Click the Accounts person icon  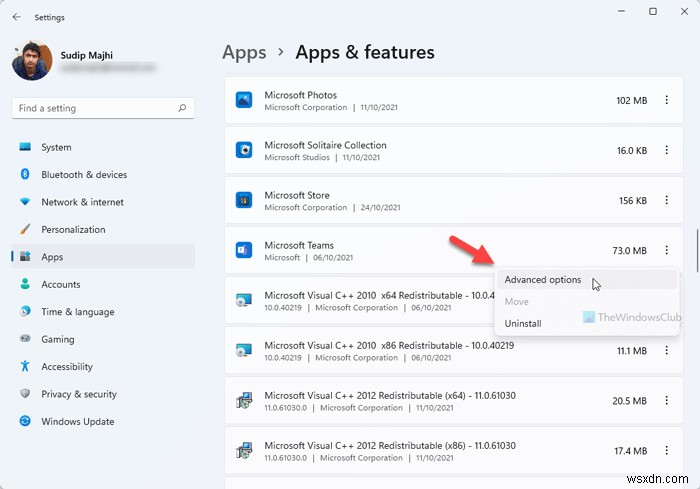pos(25,284)
